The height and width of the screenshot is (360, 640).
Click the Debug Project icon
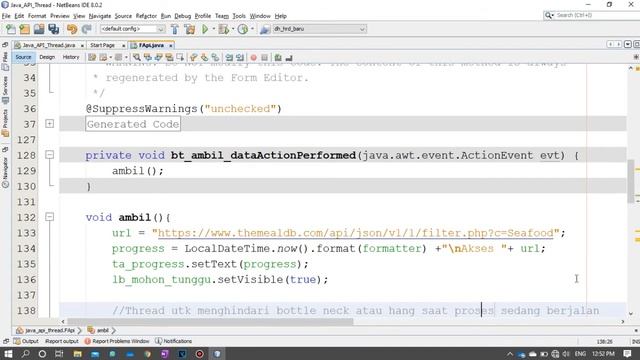[x=223, y=29]
